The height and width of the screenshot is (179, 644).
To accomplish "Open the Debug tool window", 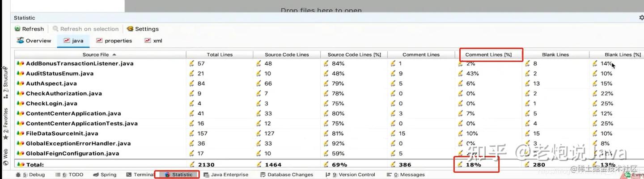I will pos(31,175).
